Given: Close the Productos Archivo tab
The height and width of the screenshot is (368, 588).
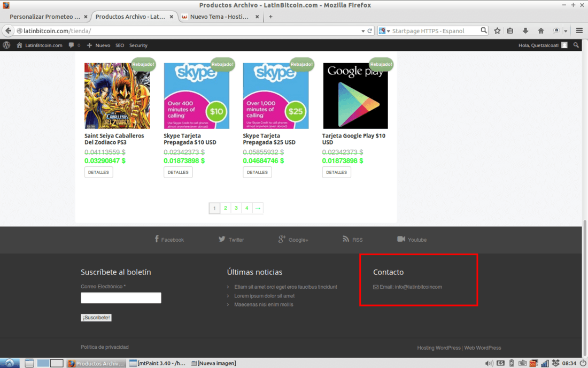Looking at the screenshot, I should coord(172,17).
